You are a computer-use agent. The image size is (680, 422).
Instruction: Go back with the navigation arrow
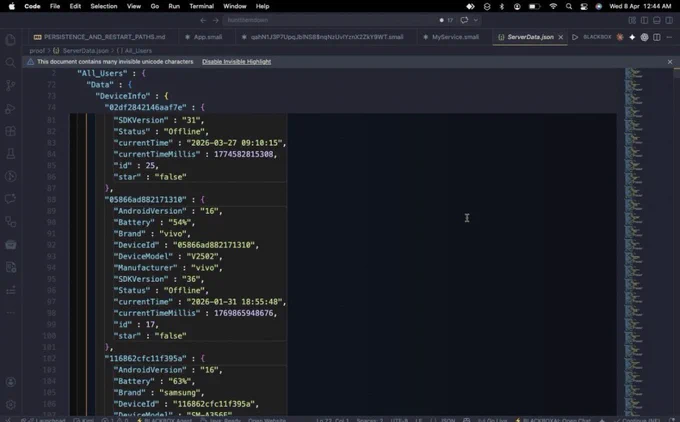point(203,20)
